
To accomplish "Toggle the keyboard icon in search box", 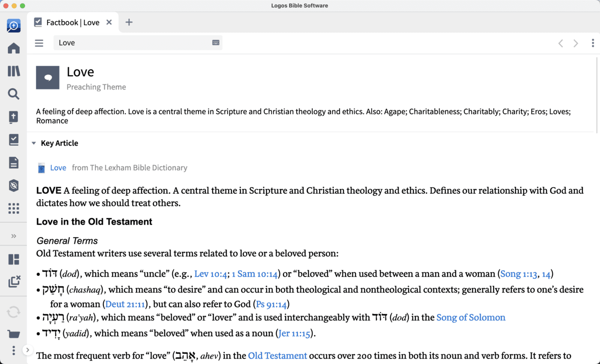I will click(215, 43).
